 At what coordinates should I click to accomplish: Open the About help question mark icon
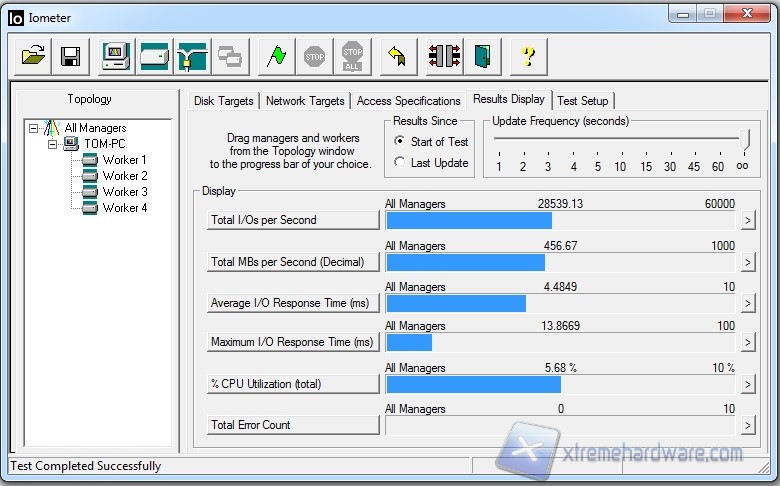(x=528, y=56)
